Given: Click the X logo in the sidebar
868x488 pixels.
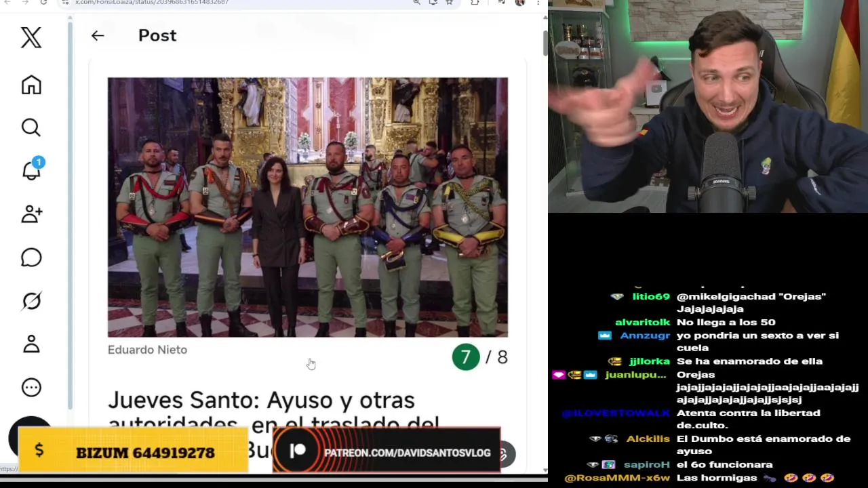Looking at the screenshot, I should 31,38.
